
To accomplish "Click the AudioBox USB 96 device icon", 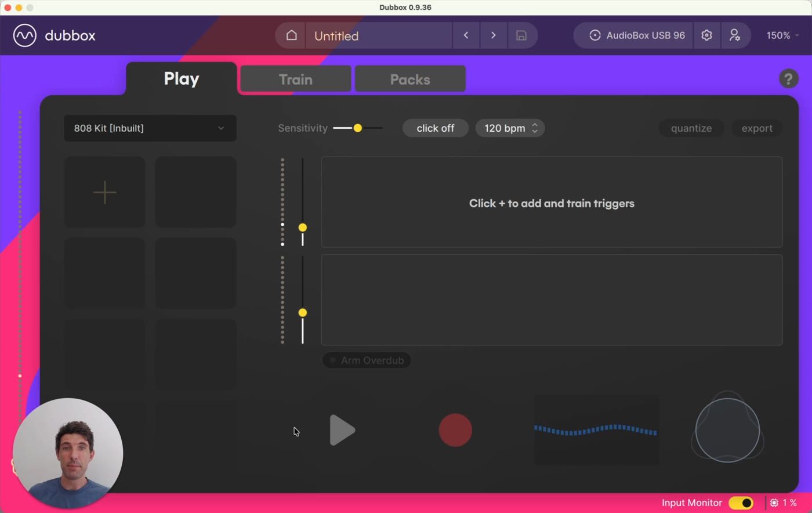I will click(x=594, y=35).
